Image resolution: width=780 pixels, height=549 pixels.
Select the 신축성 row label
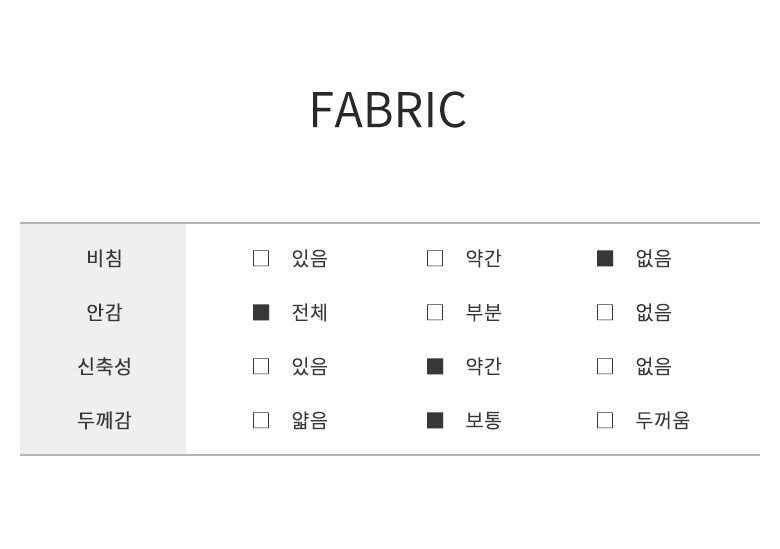pos(104,366)
